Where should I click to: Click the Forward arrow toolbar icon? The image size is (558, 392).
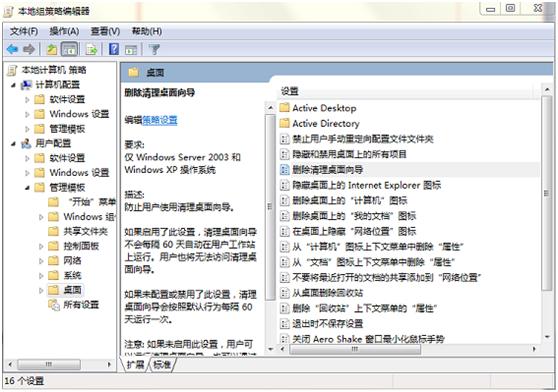(29, 49)
